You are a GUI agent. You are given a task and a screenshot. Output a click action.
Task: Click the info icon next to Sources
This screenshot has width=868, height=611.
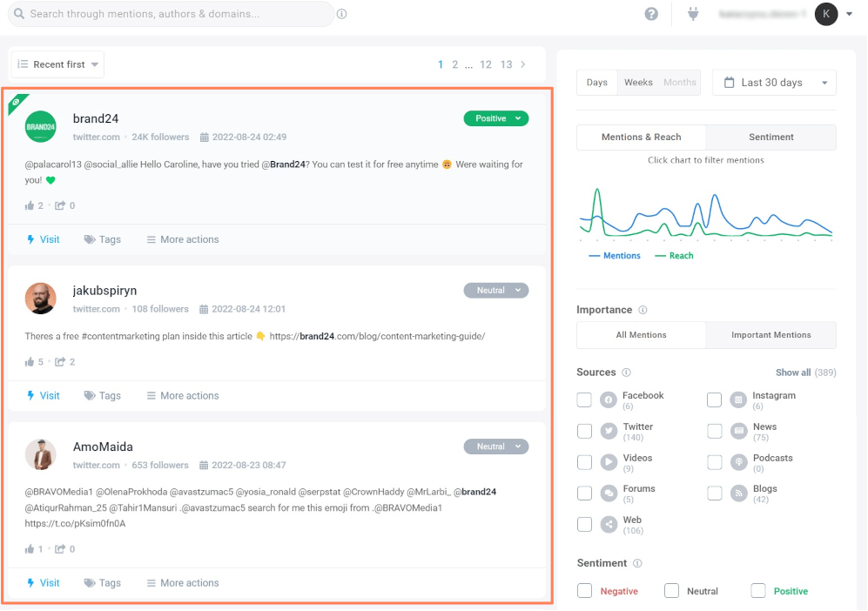click(x=626, y=373)
